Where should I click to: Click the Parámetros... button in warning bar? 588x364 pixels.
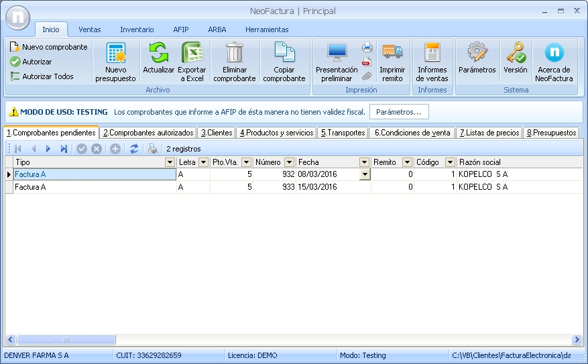399,112
